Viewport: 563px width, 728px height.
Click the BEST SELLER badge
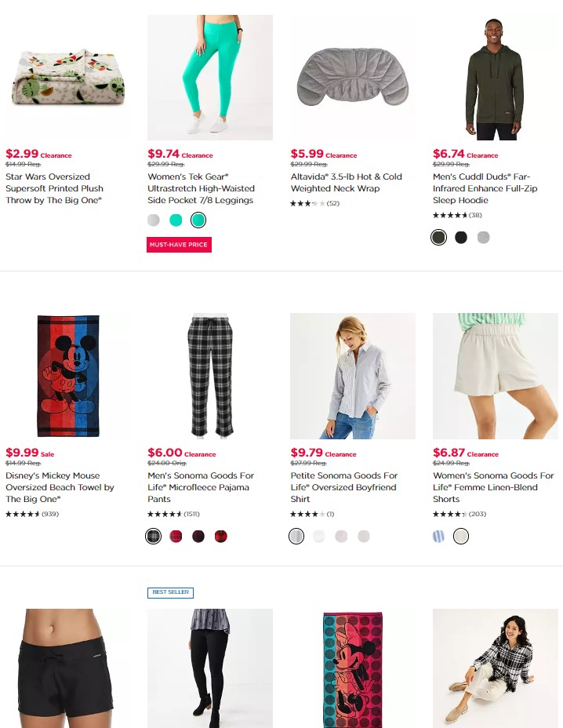170,592
